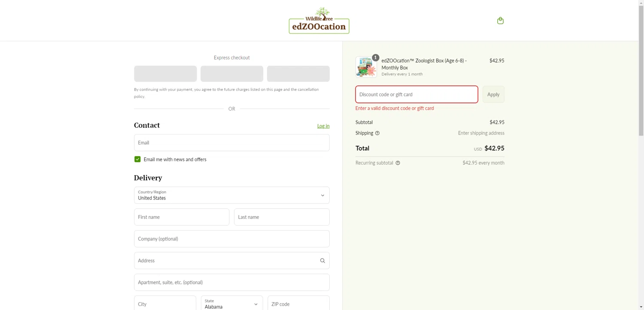The height and width of the screenshot is (310, 644).
Task: Click into the First name field
Action: 182,217
